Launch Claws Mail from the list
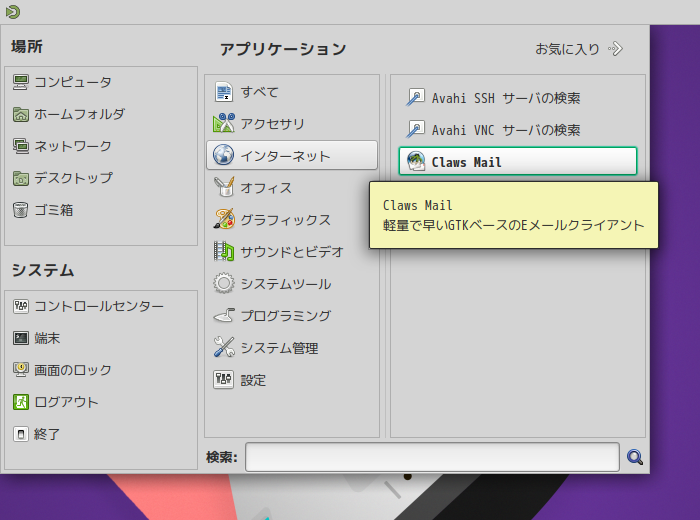This screenshot has width=700, height=520. [518, 161]
